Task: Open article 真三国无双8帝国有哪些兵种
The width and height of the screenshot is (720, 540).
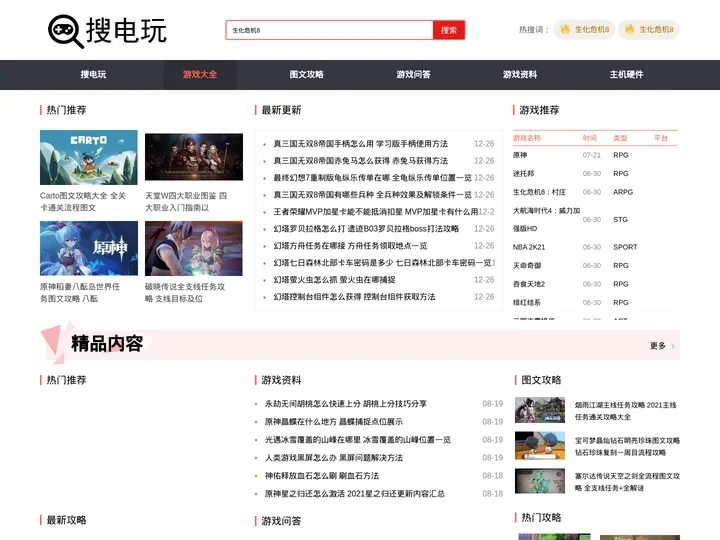Action: 372,195
